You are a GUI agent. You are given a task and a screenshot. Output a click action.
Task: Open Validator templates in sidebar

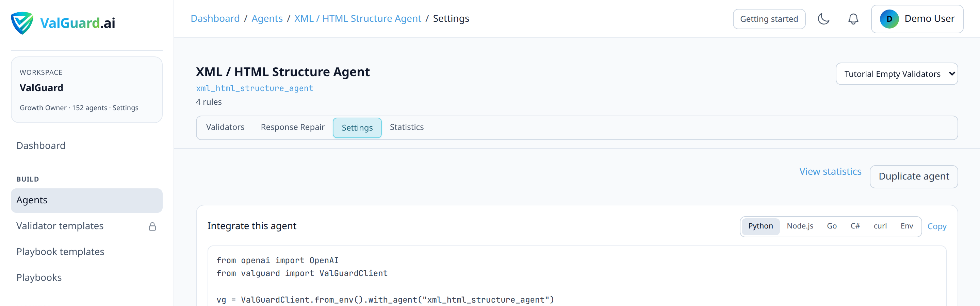(87, 226)
